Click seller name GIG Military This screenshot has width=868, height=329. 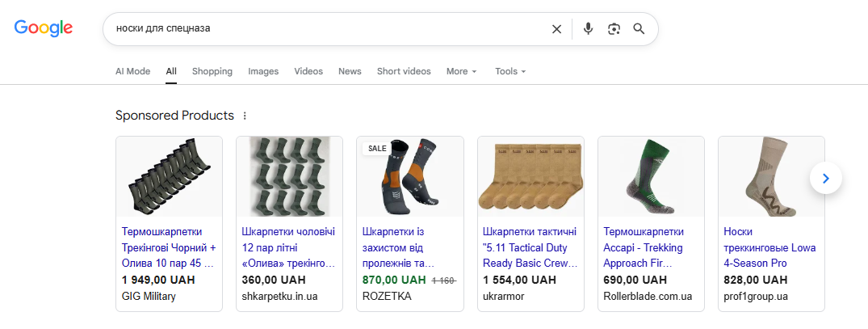click(149, 297)
